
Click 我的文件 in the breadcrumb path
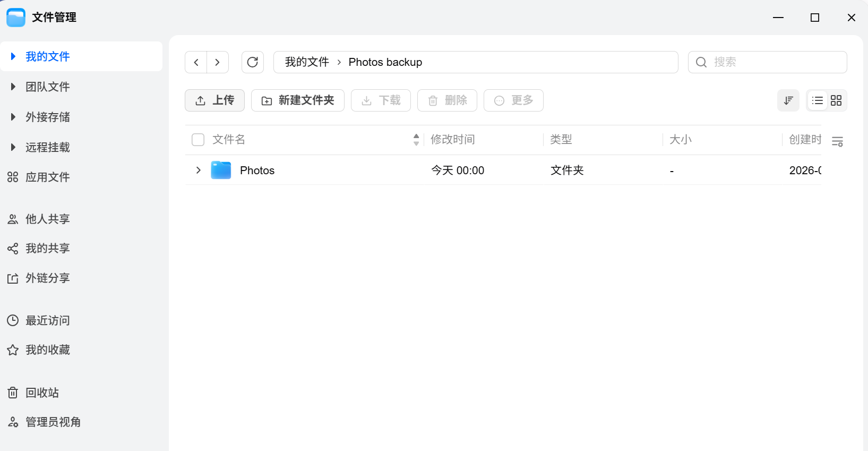coord(307,62)
